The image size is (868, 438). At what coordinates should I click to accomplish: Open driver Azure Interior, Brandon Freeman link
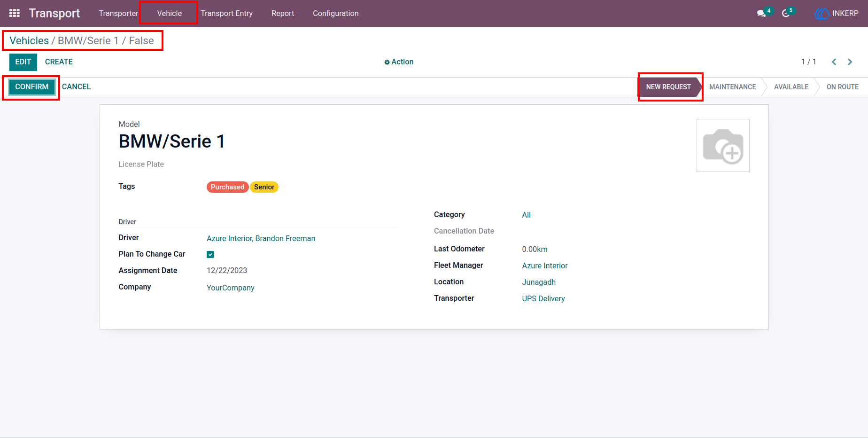pyautogui.click(x=261, y=239)
